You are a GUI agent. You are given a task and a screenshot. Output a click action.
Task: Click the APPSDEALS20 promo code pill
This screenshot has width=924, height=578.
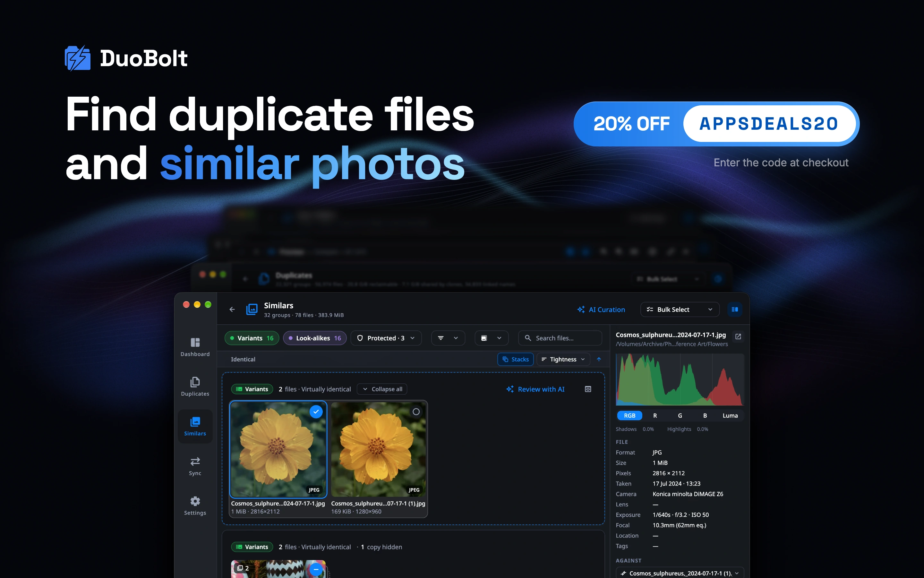pyautogui.click(x=769, y=124)
